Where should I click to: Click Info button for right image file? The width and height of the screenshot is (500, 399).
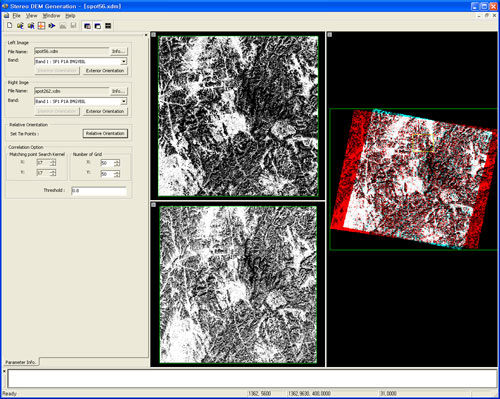point(118,91)
